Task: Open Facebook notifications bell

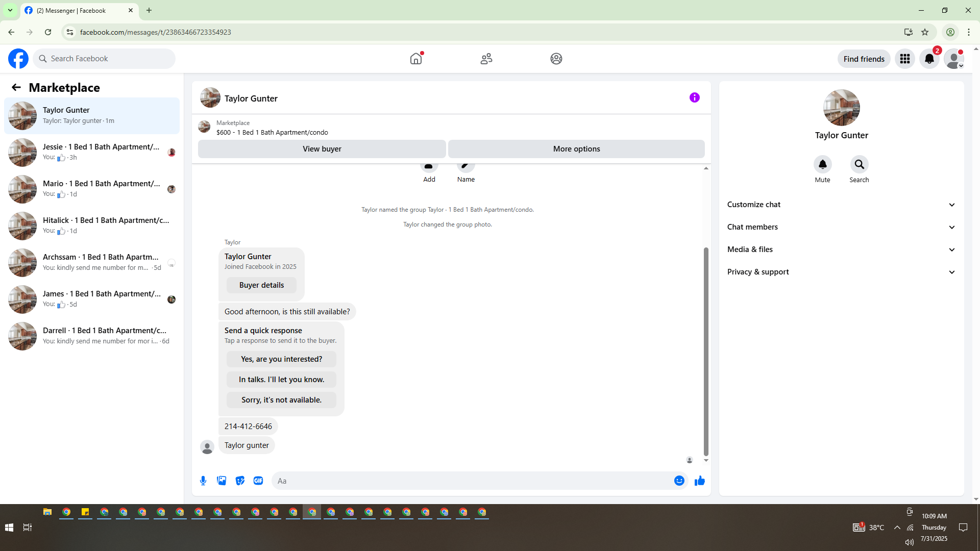Action: [929, 59]
